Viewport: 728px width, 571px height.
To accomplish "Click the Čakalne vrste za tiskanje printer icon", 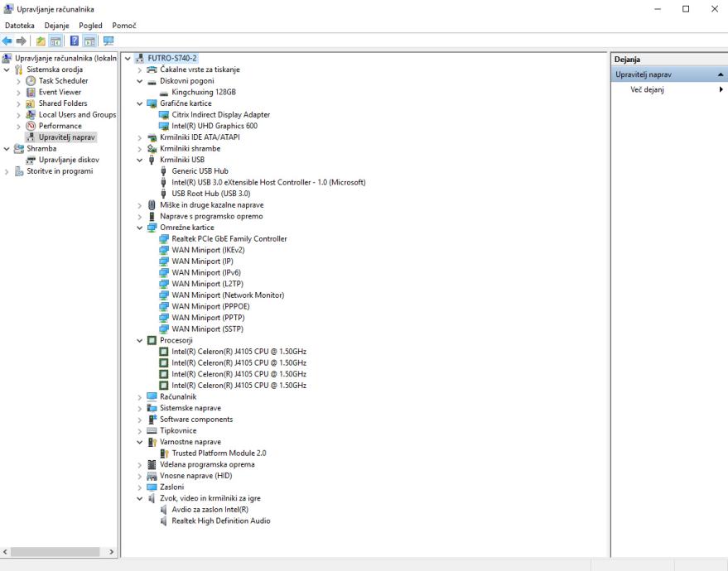I will (152, 70).
